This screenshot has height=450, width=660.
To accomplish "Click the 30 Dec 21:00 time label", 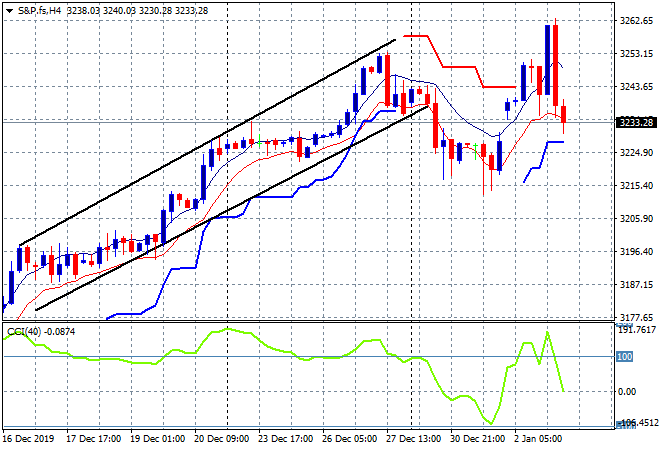I will point(477,439).
